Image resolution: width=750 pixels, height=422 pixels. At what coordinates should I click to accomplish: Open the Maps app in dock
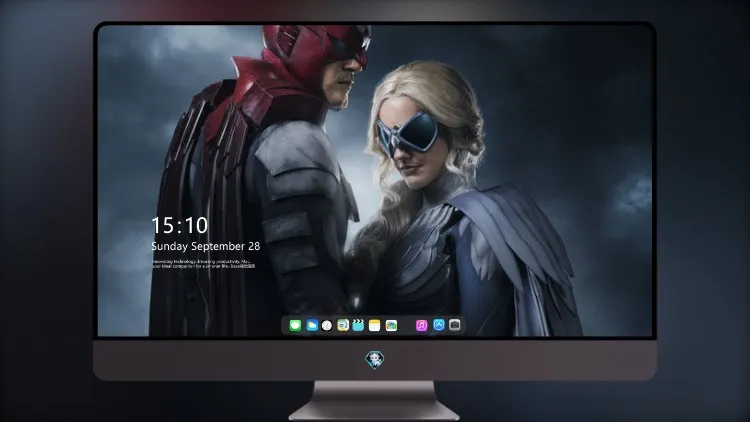pos(343,325)
